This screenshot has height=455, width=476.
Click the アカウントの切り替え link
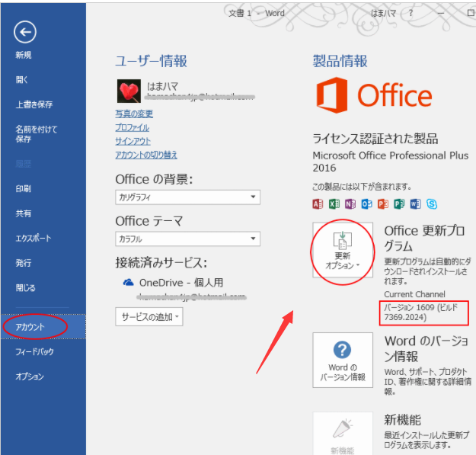click(x=146, y=155)
